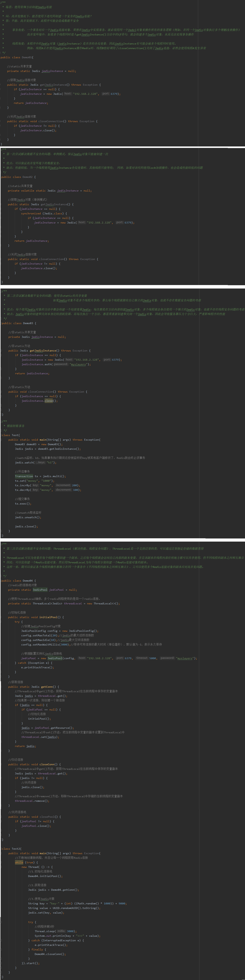Click the increment parameter hint in tx.incrBy

pyautogui.click(x=63, y=485)
